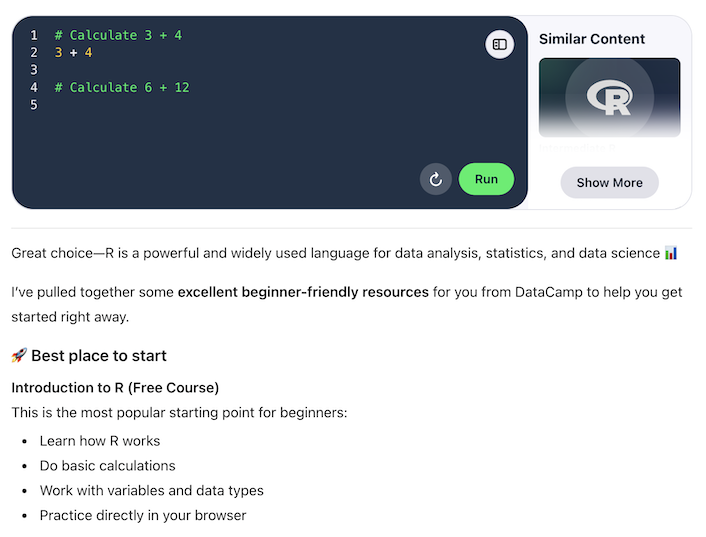The width and height of the screenshot is (706, 537).
Task: Click the "Best place to start" heading
Action: 98,356
